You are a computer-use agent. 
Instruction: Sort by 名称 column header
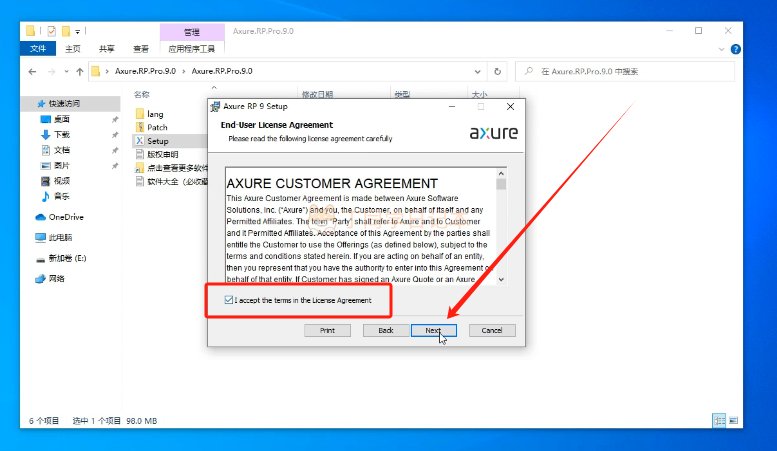141,94
